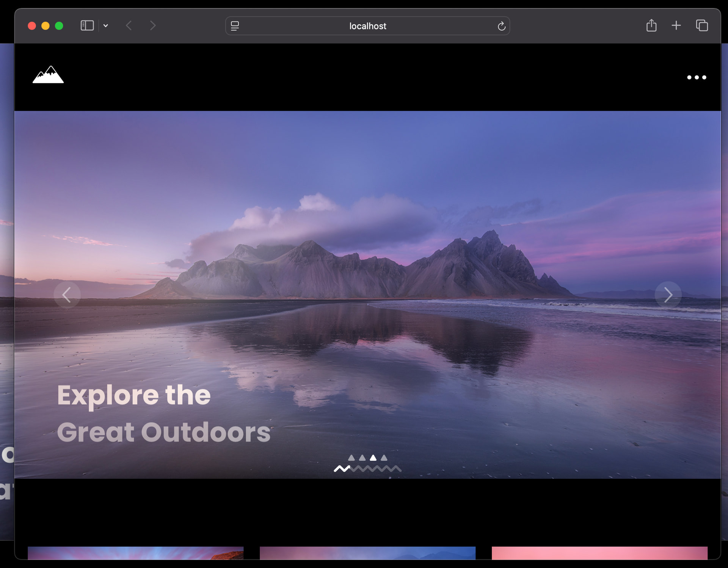This screenshot has height=568, width=728.
Task: Expand the sidebar tab group dropdown arrow
Action: click(x=106, y=26)
